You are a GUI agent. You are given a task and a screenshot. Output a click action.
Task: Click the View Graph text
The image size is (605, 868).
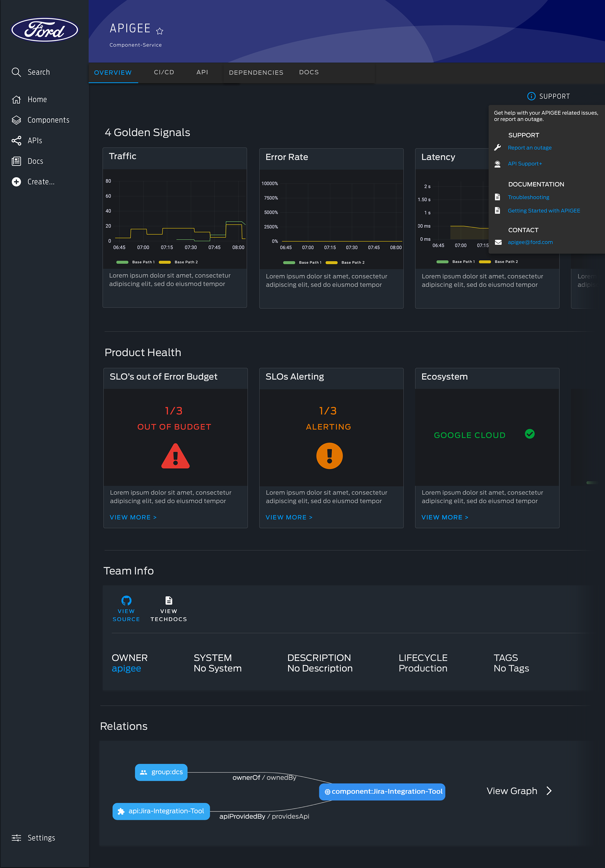[512, 791]
